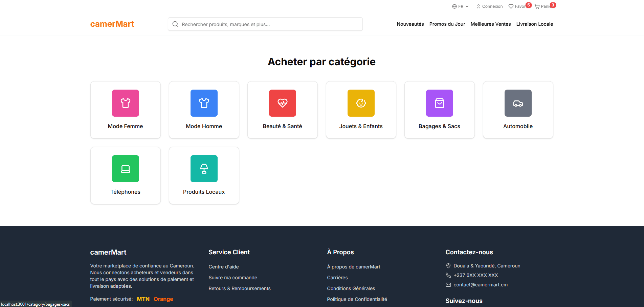Open the Livraison Locale menu link
This screenshot has width=644, height=307.
[x=534, y=24]
